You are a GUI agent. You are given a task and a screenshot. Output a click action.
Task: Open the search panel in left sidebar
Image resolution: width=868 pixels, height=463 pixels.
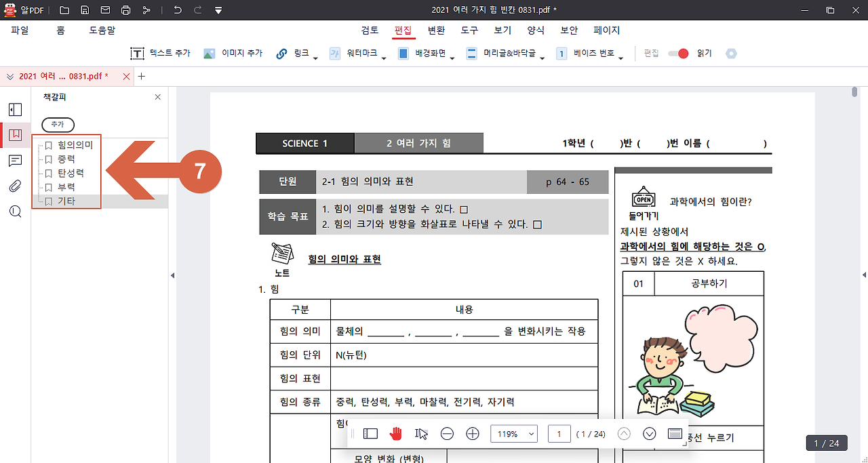pos(15,212)
